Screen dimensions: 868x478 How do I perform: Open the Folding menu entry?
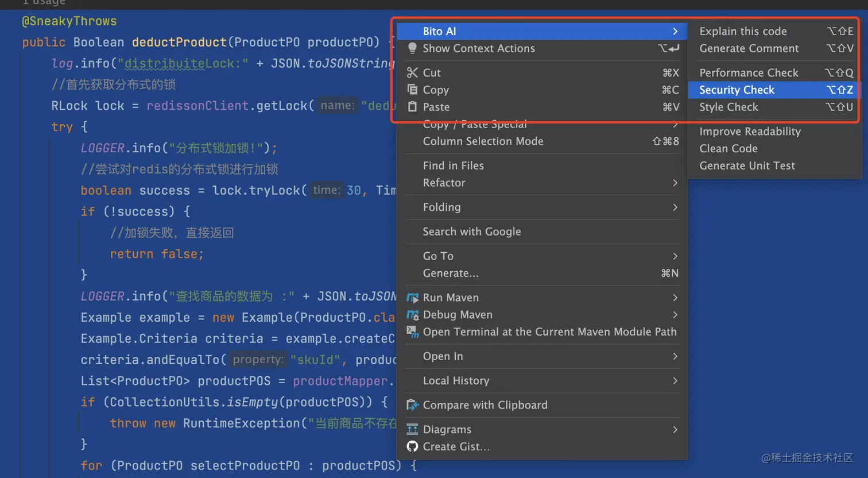point(542,207)
